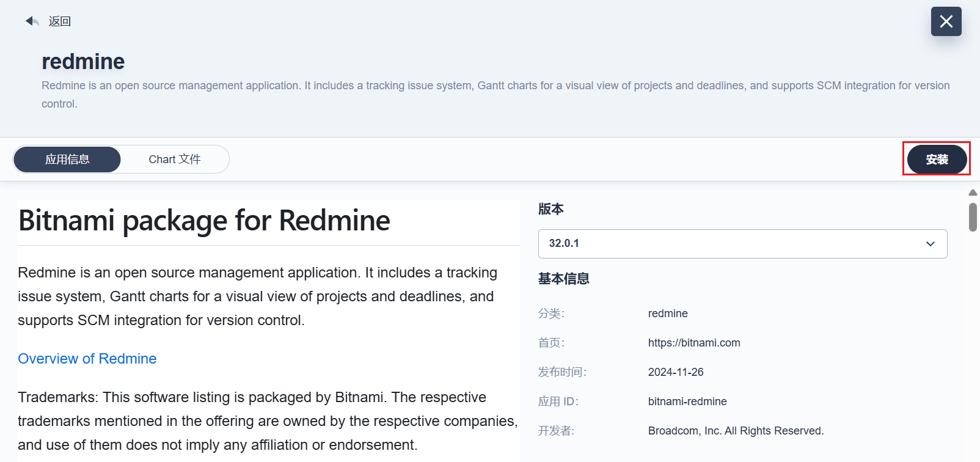980x462 pixels.
Task: Click the Broadcom, Inc. developer text
Action: (x=736, y=431)
